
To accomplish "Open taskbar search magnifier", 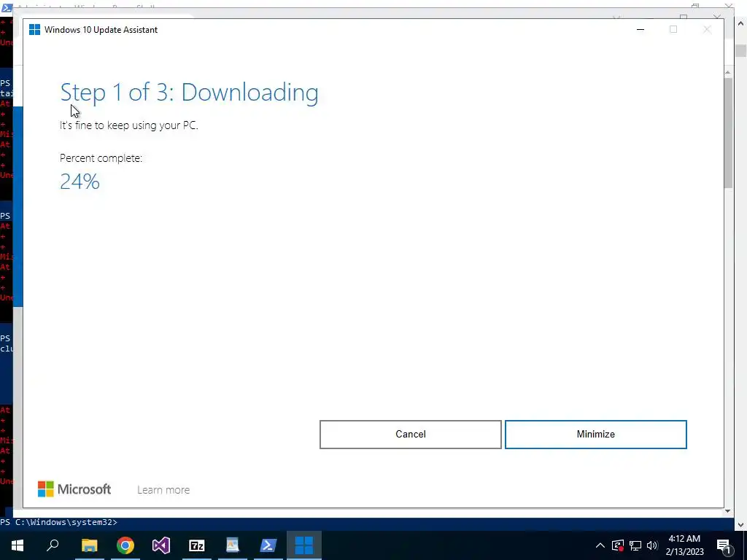I will (53, 545).
